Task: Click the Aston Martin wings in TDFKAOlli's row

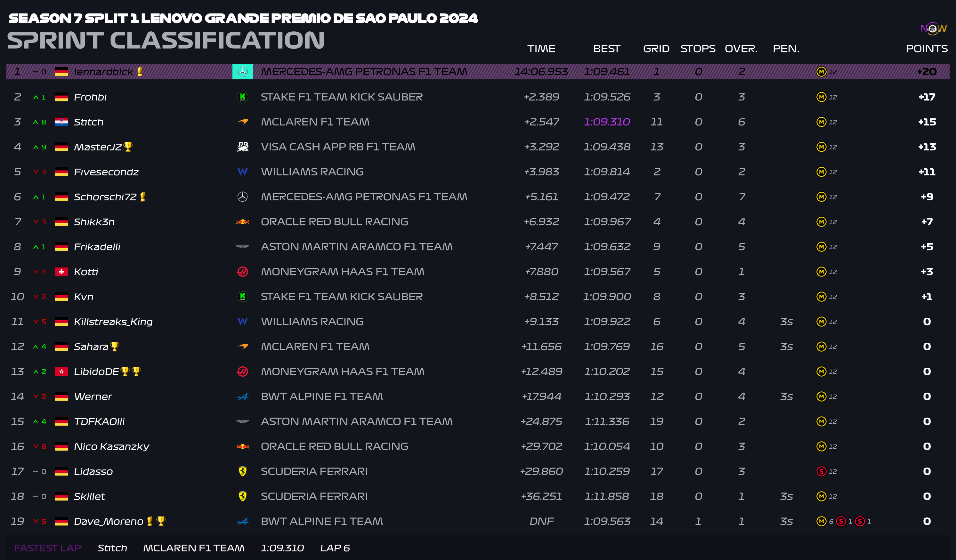Action: 242,421
